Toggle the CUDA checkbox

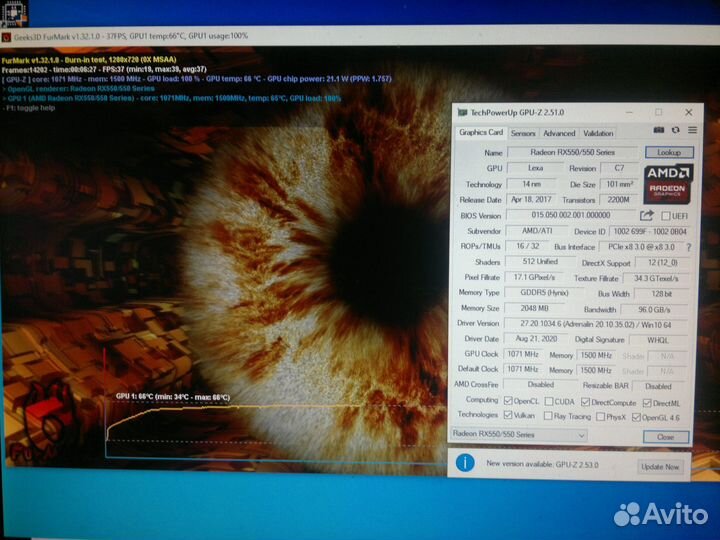click(x=549, y=401)
